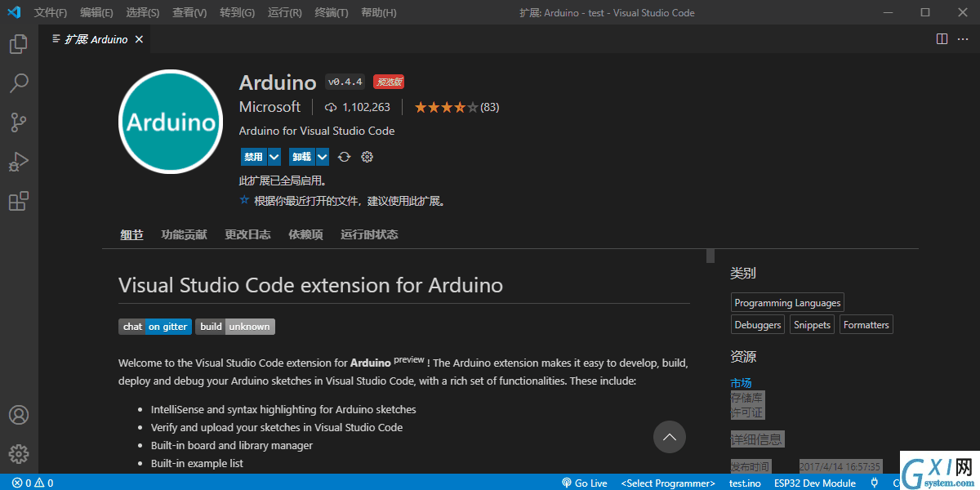The image size is (980, 490).
Task: Close the Arduino extension tab
Action: 139,39
